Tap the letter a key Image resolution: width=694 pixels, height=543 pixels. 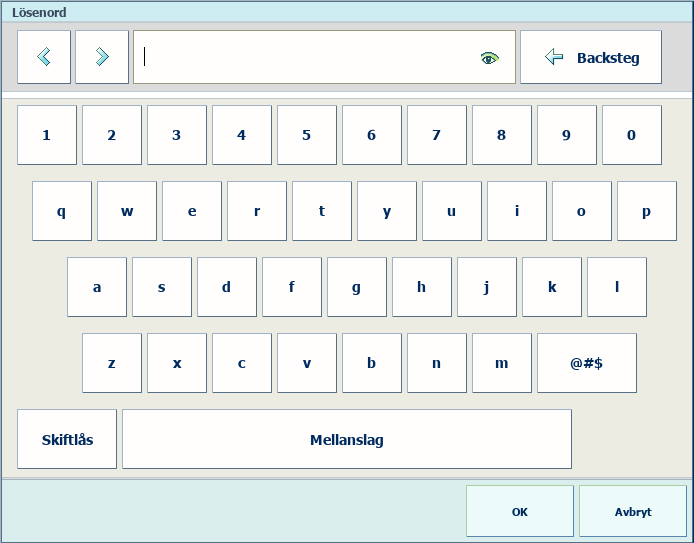(97, 287)
